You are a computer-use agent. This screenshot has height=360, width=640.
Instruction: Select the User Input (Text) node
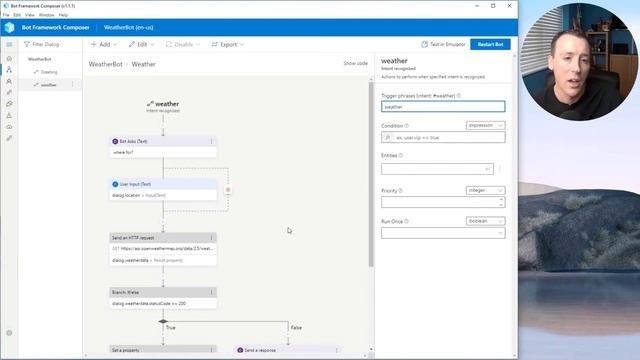point(163,190)
